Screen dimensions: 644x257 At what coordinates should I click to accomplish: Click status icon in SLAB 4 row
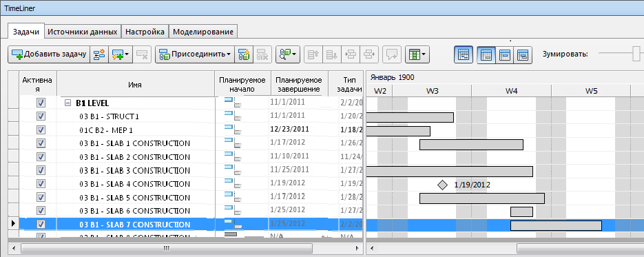(233, 183)
